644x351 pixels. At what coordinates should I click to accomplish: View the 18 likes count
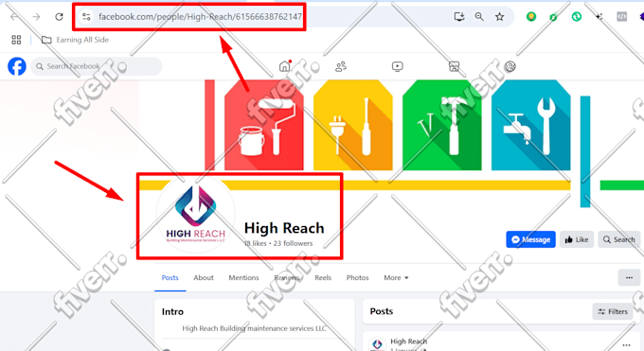tap(256, 243)
